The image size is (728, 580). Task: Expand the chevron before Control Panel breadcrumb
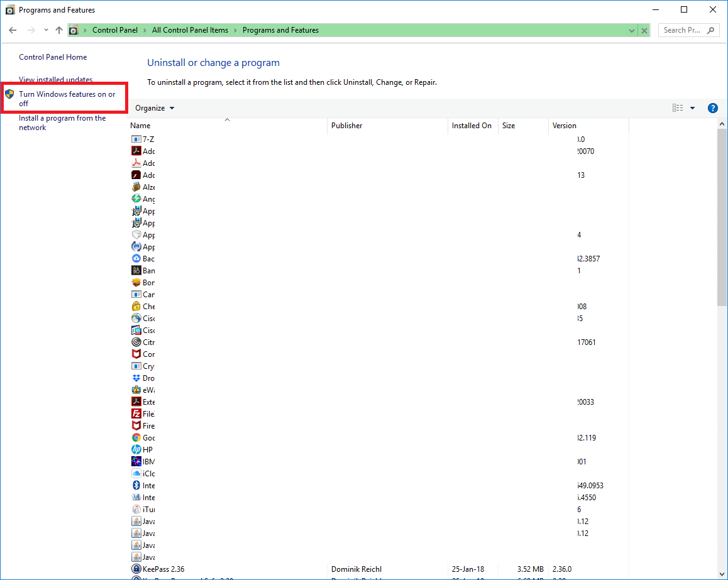click(85, 30)
